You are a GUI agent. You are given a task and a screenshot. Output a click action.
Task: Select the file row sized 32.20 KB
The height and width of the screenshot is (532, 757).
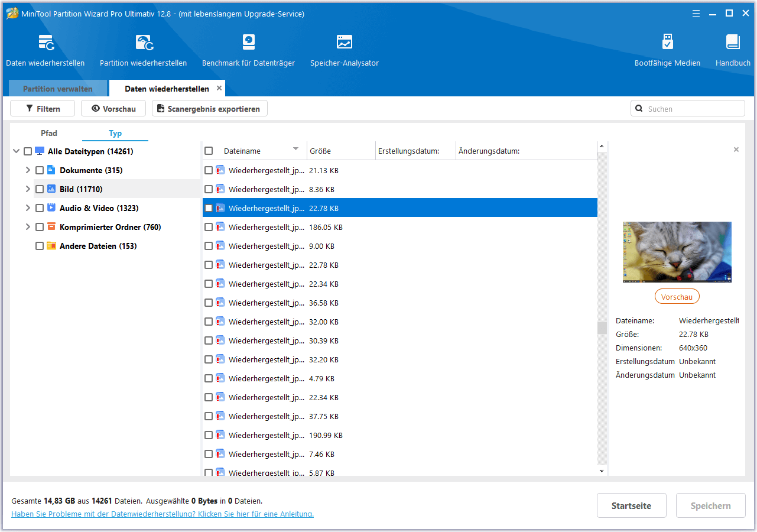click(400, 359)
